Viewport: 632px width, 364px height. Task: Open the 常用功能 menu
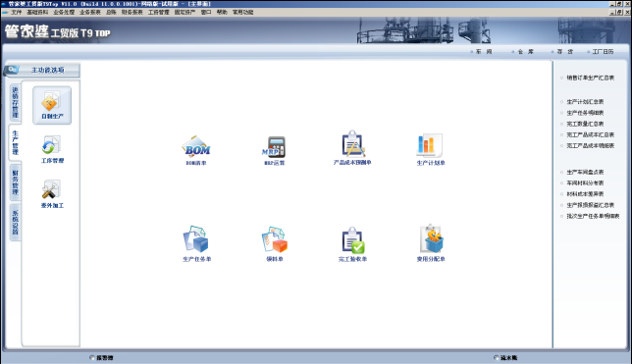click(x=242, y=13)
